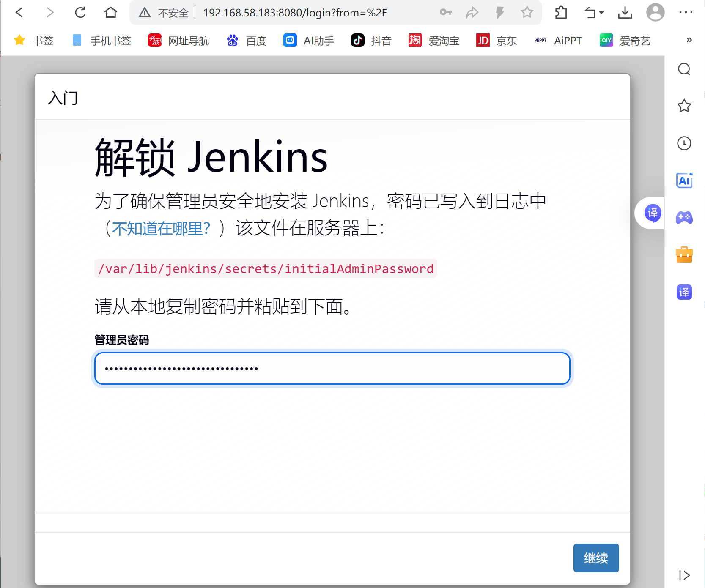Viewport: 705px width, 588px height.
Task: Open the 书签 bookmarks folder
Action: tap(34, 41)
